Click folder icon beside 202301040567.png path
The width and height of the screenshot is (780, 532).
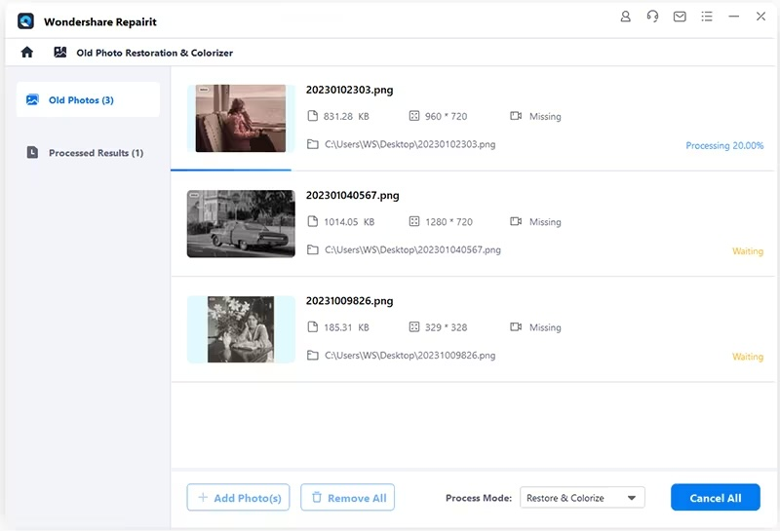pos(313,249)
